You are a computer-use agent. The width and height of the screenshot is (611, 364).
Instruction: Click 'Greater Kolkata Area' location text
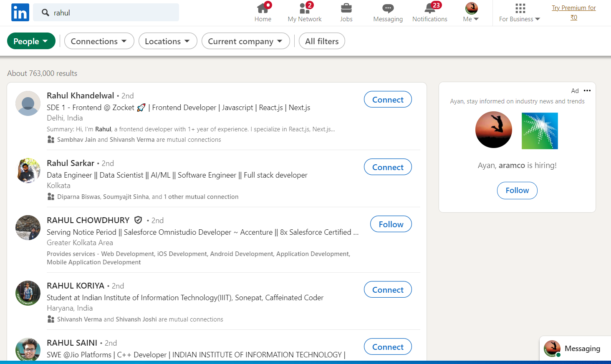click(x=80, y=243)
